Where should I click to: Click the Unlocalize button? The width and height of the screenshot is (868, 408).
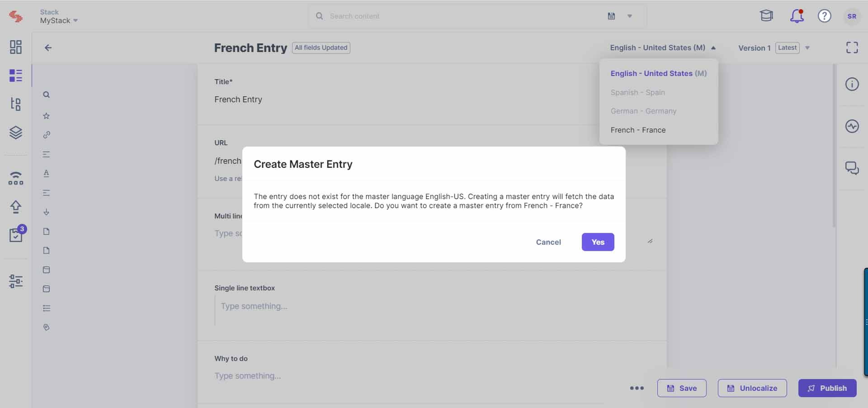[752, 388]
